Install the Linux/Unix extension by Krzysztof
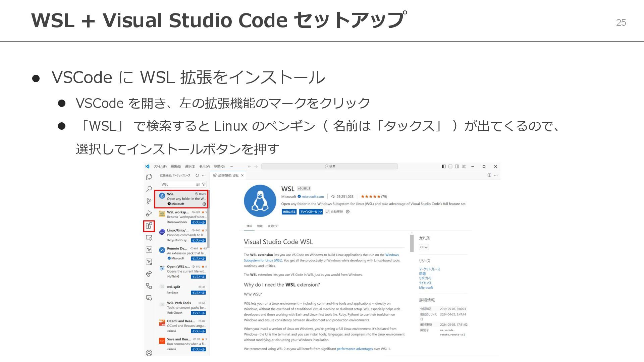Viewport: 644px width, 362px height. click(x=198, y=240)
